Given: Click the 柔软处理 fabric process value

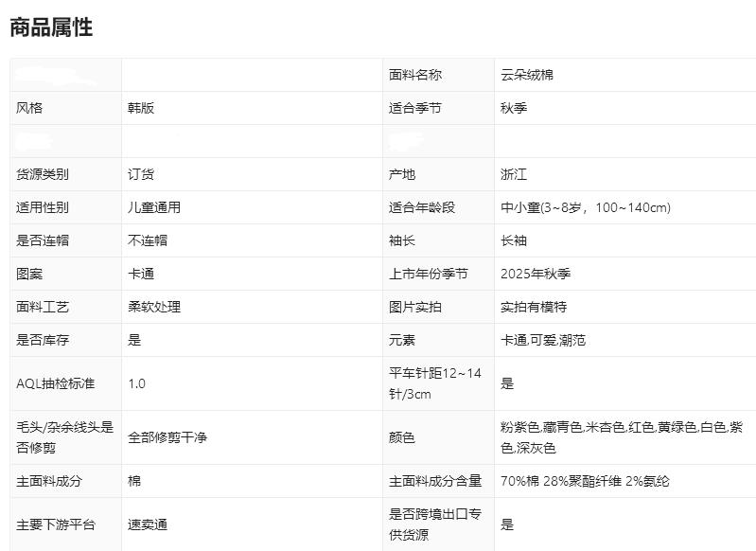Looking at the screenshot, I should [154, 307].
